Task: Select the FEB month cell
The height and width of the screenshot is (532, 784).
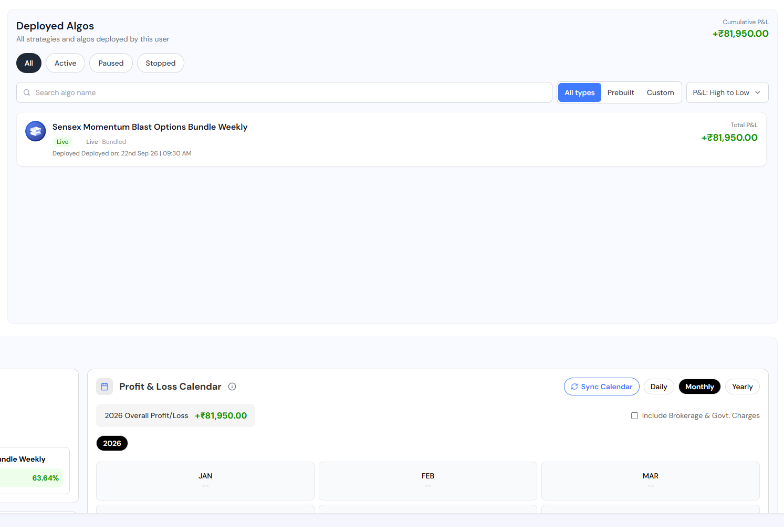Action: click(428, 481)
